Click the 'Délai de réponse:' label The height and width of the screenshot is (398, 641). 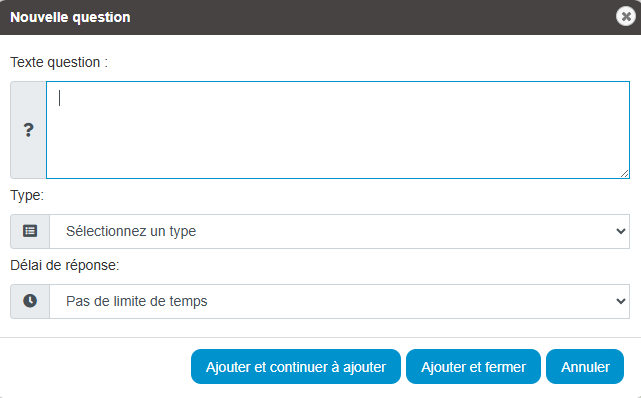(65, 265)
